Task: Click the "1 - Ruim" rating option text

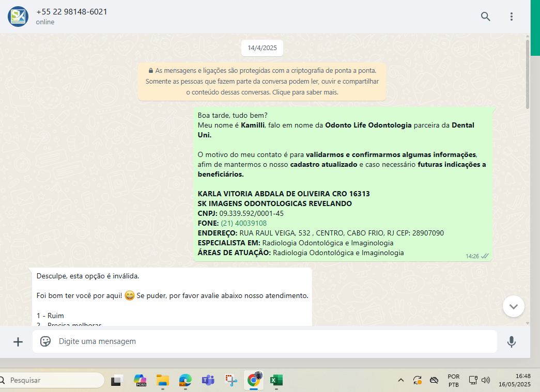Action: pos(50,316)
